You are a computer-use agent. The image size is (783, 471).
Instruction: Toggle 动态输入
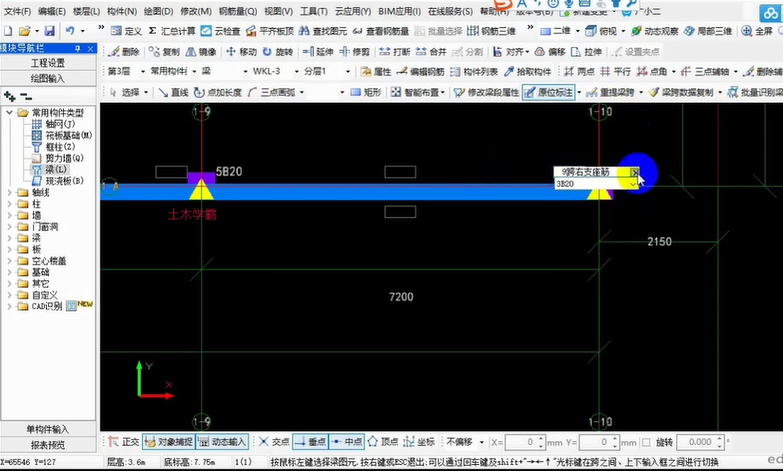tap(222, 442)
